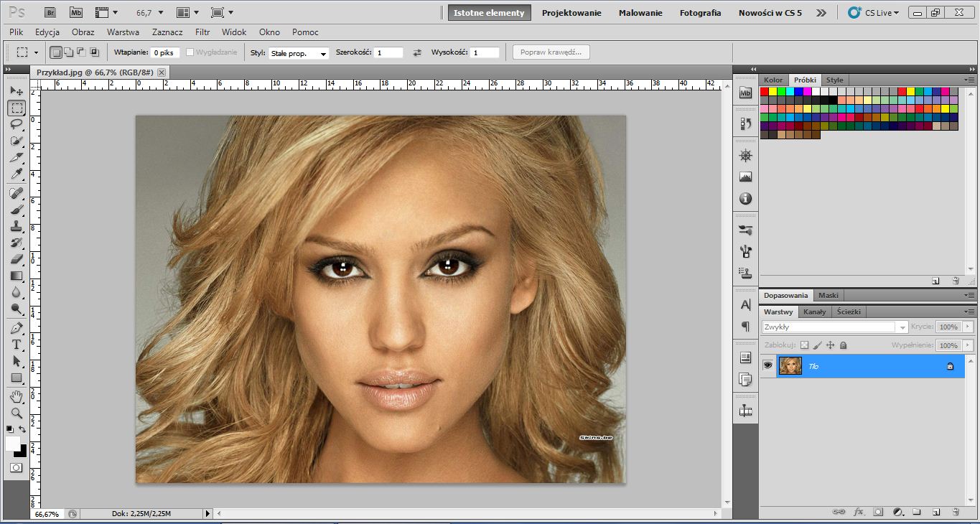The width and height of the screenshot is (980, 524).
Task: Select the Type tool
Action: [x=17, y=345]
